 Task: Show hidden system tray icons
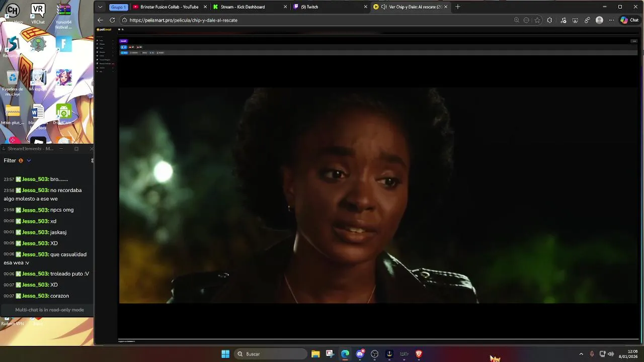(x=581, y=354)
